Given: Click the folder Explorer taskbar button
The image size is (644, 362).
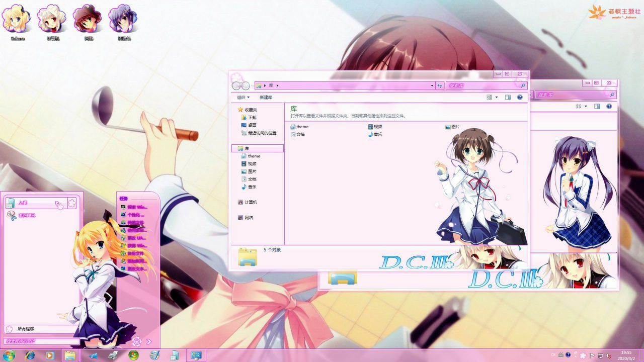Looking at the screenshot, I should coord(70,355).
